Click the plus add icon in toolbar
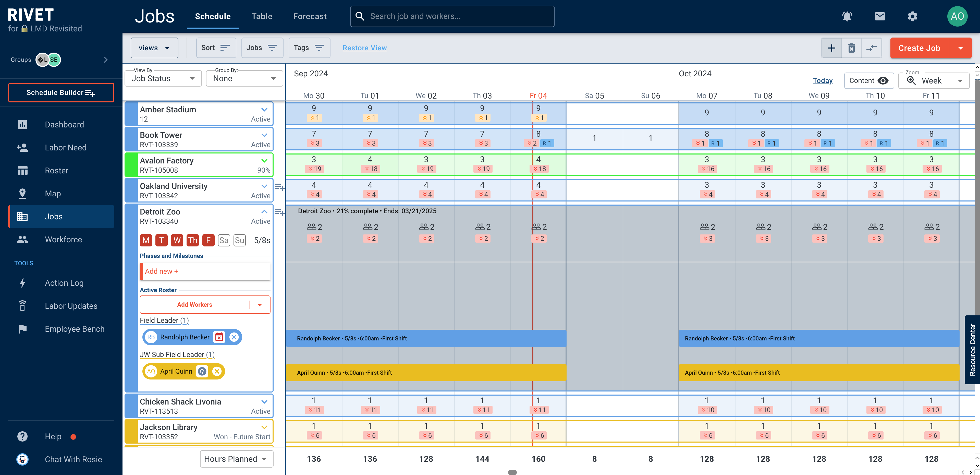The height and width of the screenshot is (475, 980). pos(832,48)
